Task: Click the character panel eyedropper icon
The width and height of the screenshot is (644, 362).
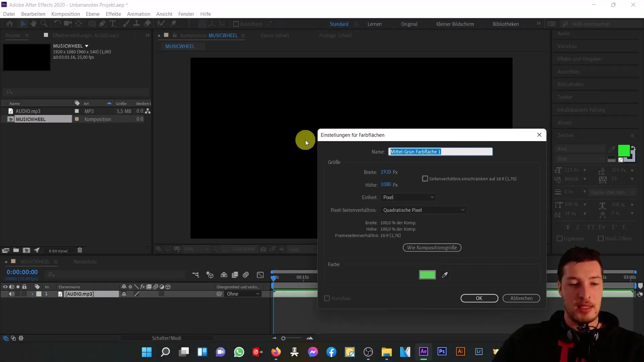Action: (612, 149)
